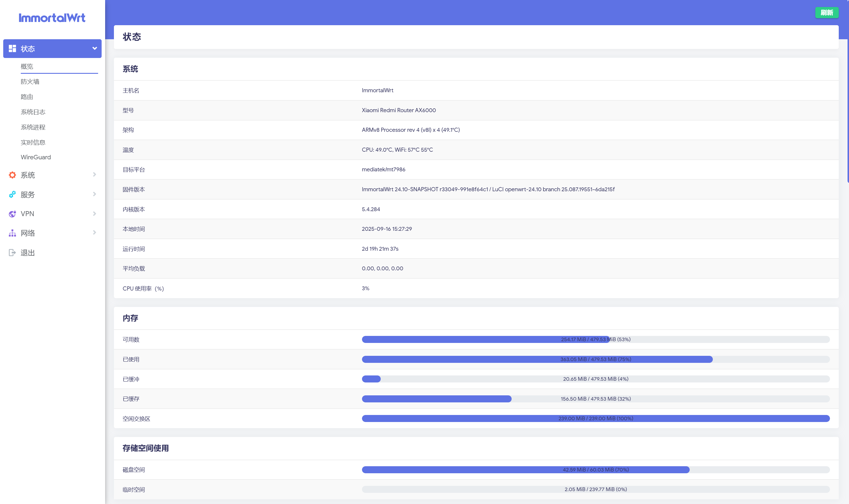The image size is (849, 504).
Task: Click the ImmortalWrt logo
Action: 52,18
